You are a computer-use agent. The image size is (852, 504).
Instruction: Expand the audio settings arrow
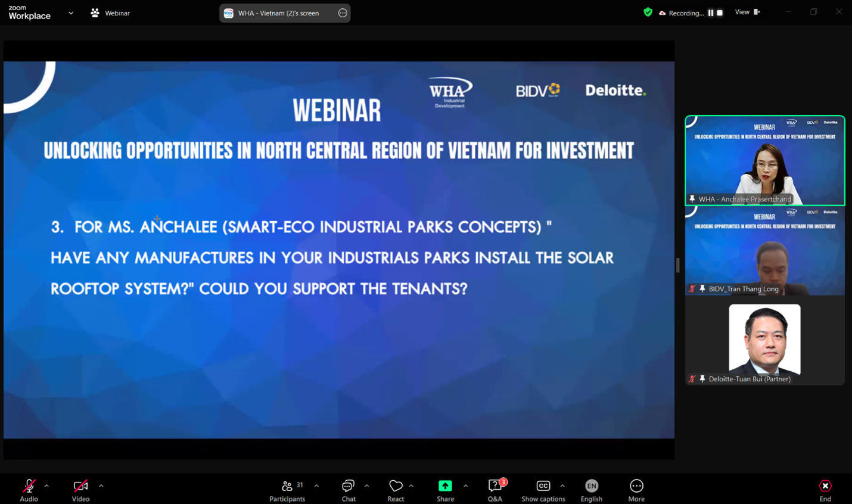pyautogui.click(x=46, y=486)
